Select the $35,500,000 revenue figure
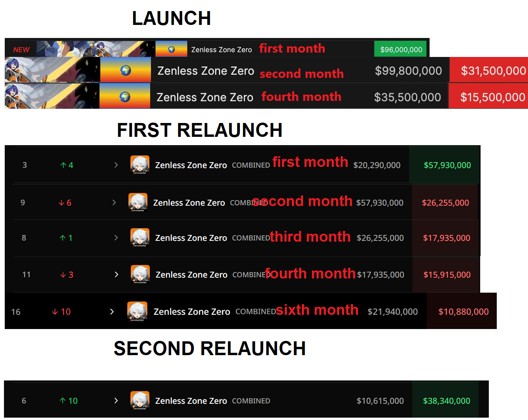Viewport: 528px width, 420px height. 407,97
